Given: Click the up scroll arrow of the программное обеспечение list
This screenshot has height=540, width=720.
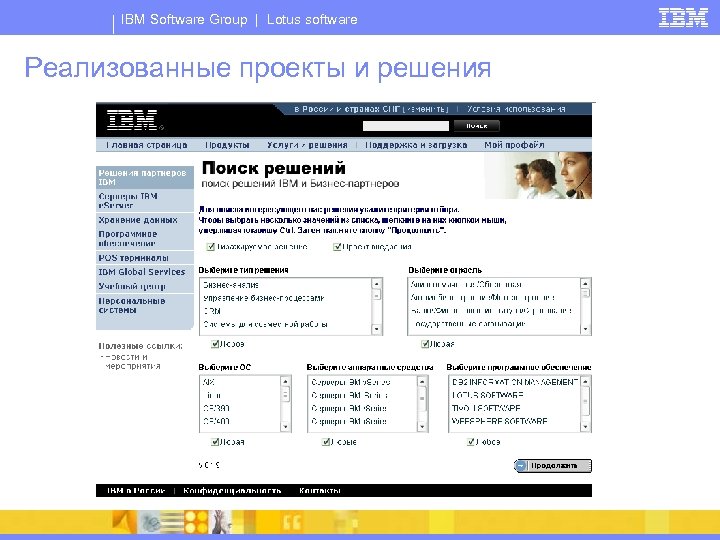Looking at the screenshot, I should pos(585,382).
